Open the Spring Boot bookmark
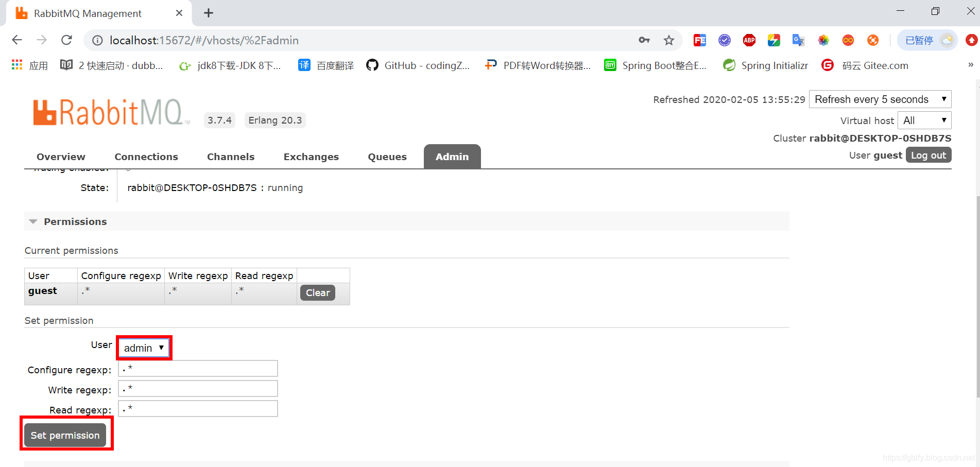Screen dimensions: 980x467 656,65
